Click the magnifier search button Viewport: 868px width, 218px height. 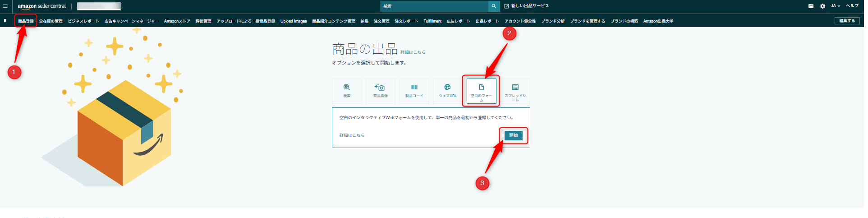494,6
